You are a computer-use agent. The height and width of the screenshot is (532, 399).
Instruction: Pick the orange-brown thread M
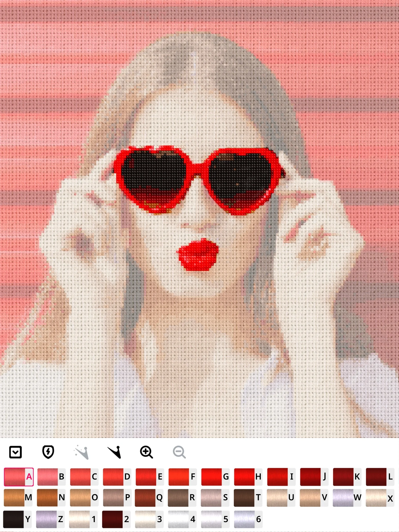pyautogui.click(x=18, y=497)
